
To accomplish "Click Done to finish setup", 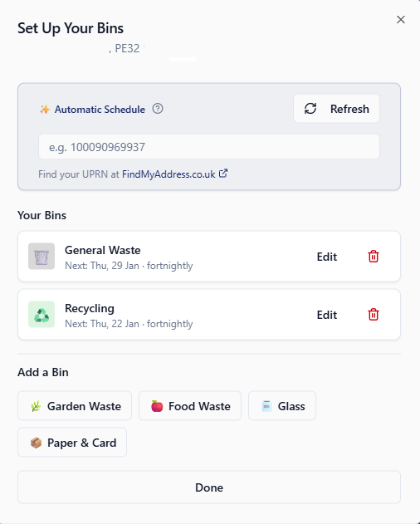I will click(x=209, y=487).
